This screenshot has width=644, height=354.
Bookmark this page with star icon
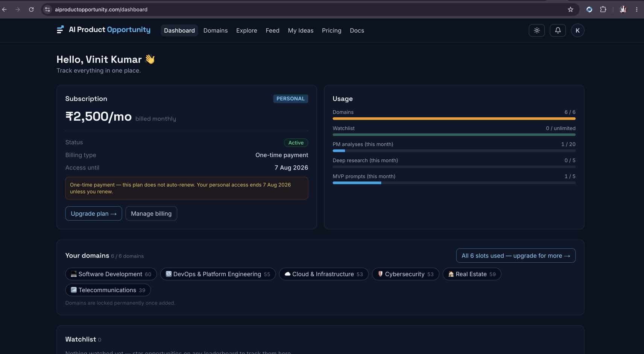pyautogui.click(x=571, y=9)
